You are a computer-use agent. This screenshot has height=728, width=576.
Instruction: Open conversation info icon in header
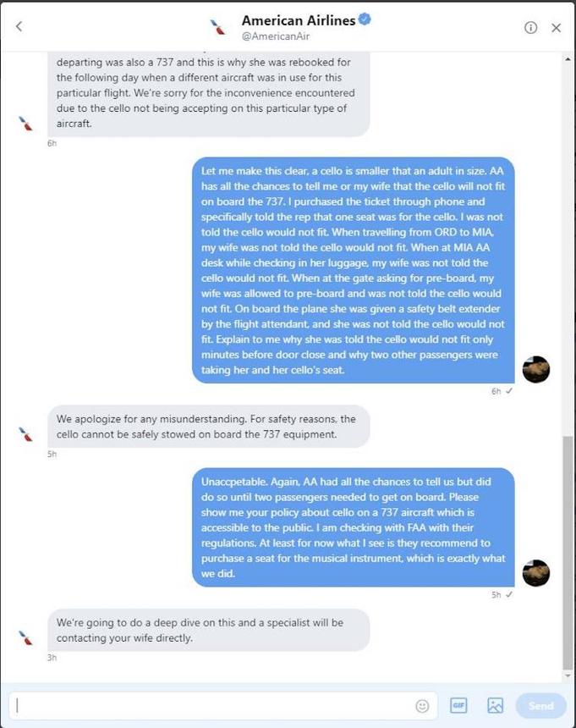click(x=530, y=28)
